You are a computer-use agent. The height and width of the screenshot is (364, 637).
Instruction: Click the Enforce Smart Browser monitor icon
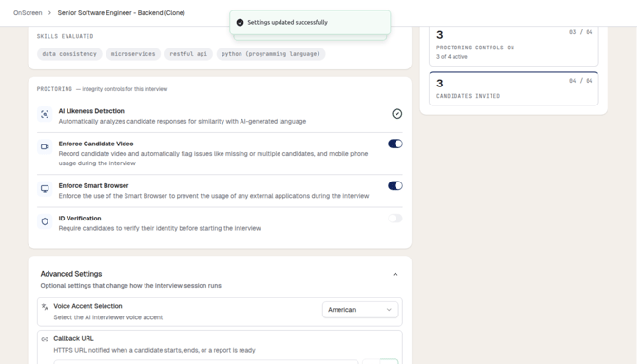click(45, 189)
